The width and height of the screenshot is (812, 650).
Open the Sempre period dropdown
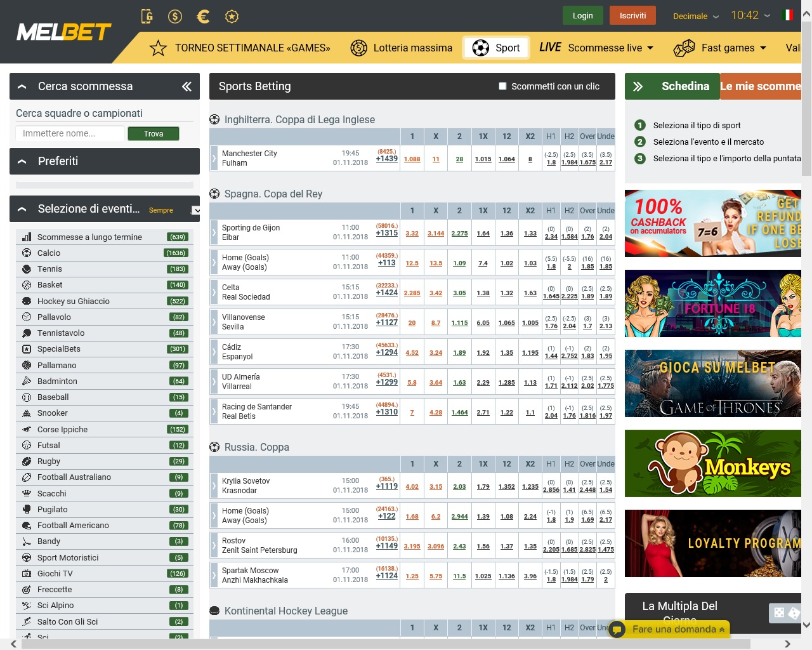pos(174,210)
